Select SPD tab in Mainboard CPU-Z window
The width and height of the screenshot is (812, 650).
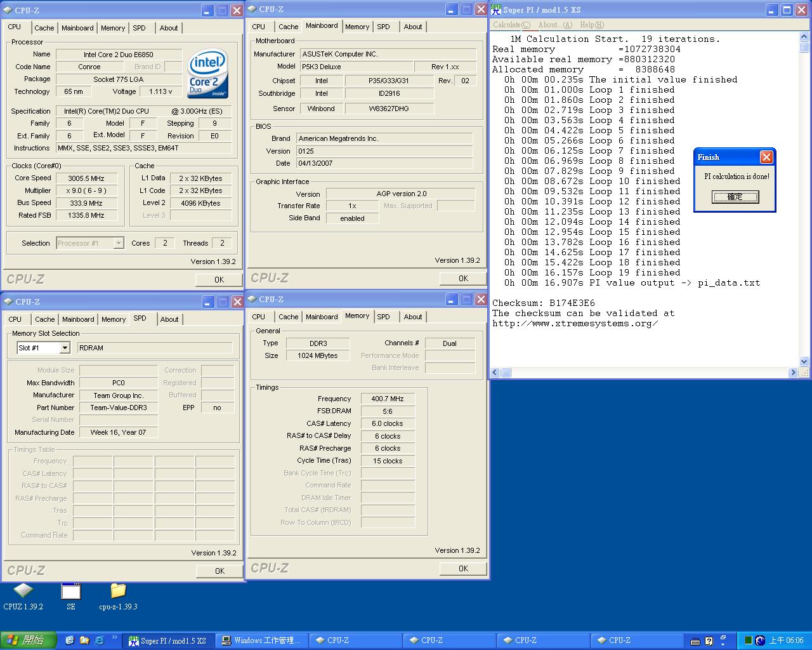pos(384,27)
